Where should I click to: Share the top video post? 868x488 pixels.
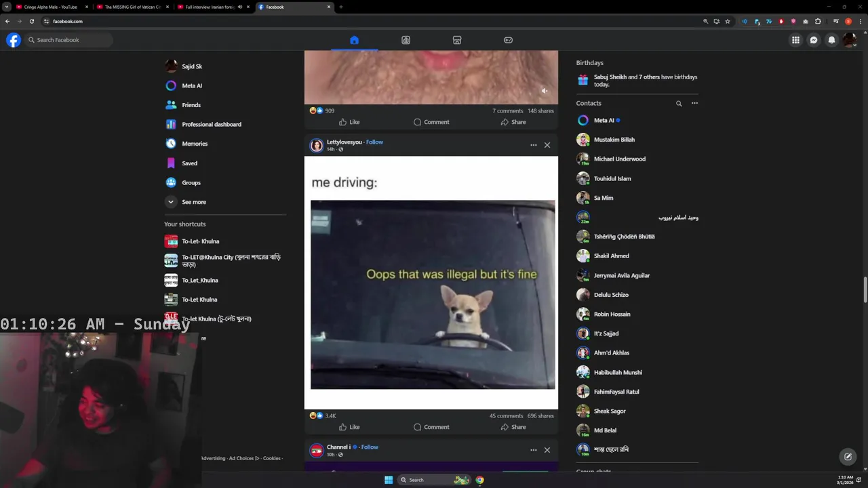[x=513, y=122]
